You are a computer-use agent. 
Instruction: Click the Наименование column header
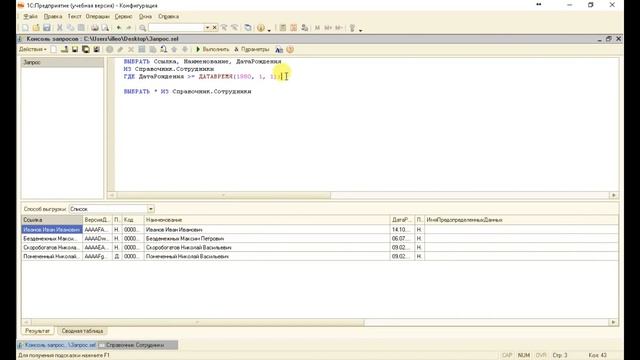(x=267, y=220)
